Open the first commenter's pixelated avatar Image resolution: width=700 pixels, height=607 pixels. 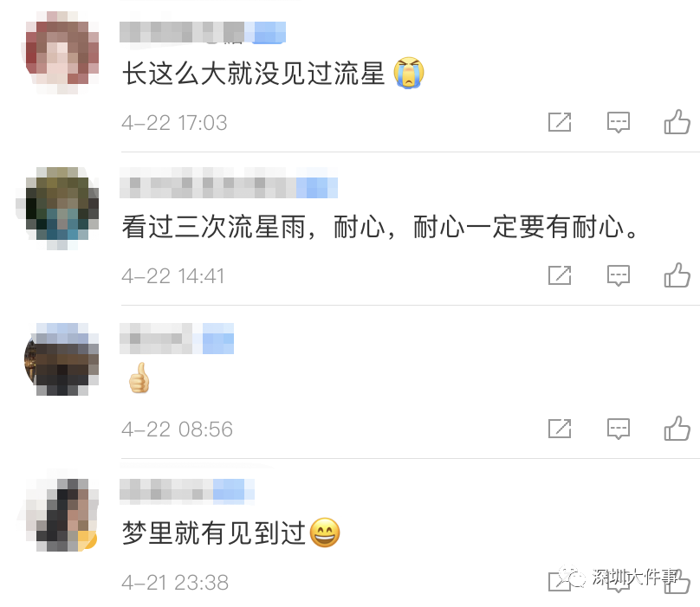[62, 53]
